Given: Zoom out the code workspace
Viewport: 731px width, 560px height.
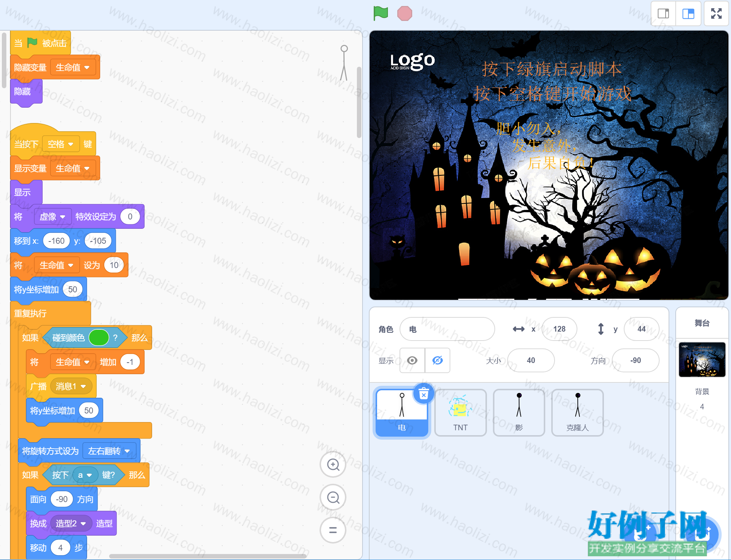Looking at the screenshot, I should (333, 498).
